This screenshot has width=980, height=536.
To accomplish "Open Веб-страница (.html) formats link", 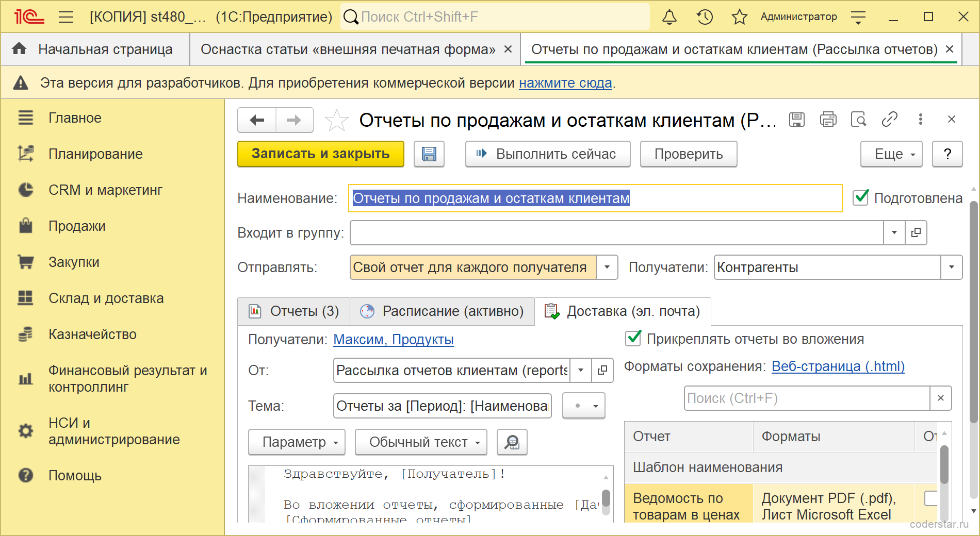I will point(838,366).
